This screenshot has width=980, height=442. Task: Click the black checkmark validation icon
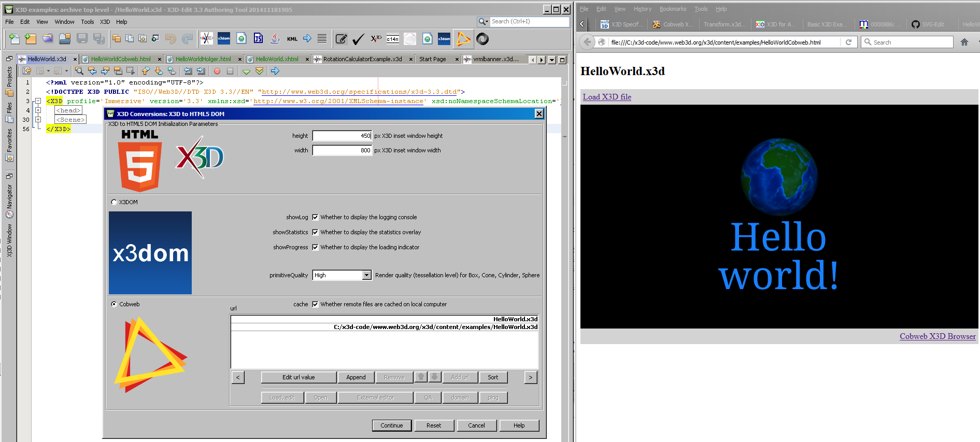358,39
